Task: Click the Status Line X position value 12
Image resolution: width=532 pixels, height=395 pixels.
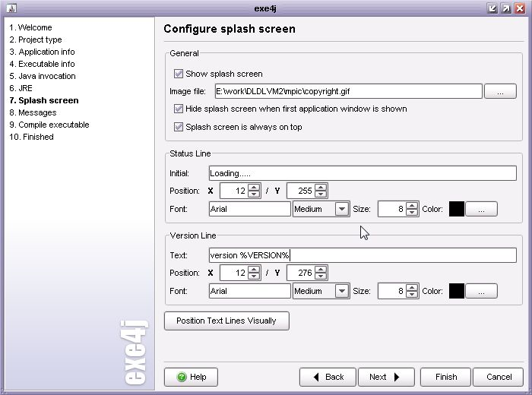Action: click(x=234, y=191)
